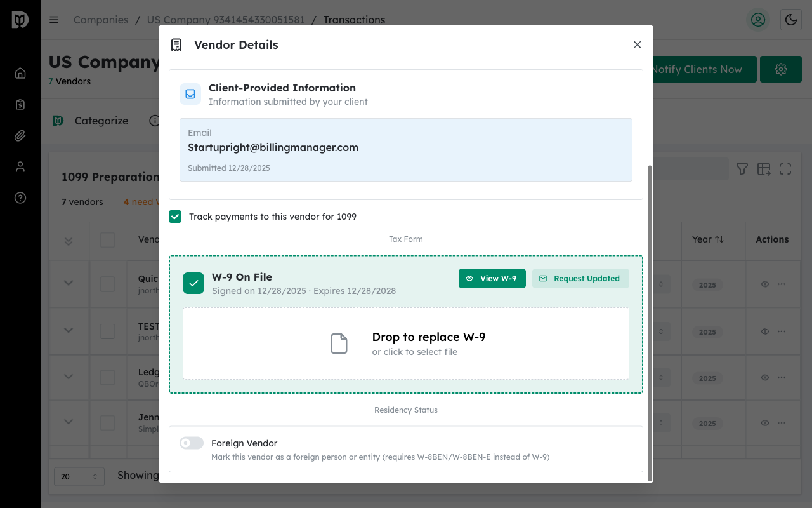Click the people icon in the sidebar

pyautogui.click(x=20, y=166)
